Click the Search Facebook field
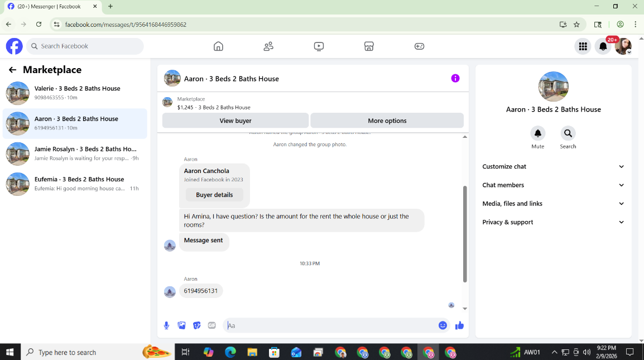Viewport: 644px width, 360px height. click(x=85, y=46)
